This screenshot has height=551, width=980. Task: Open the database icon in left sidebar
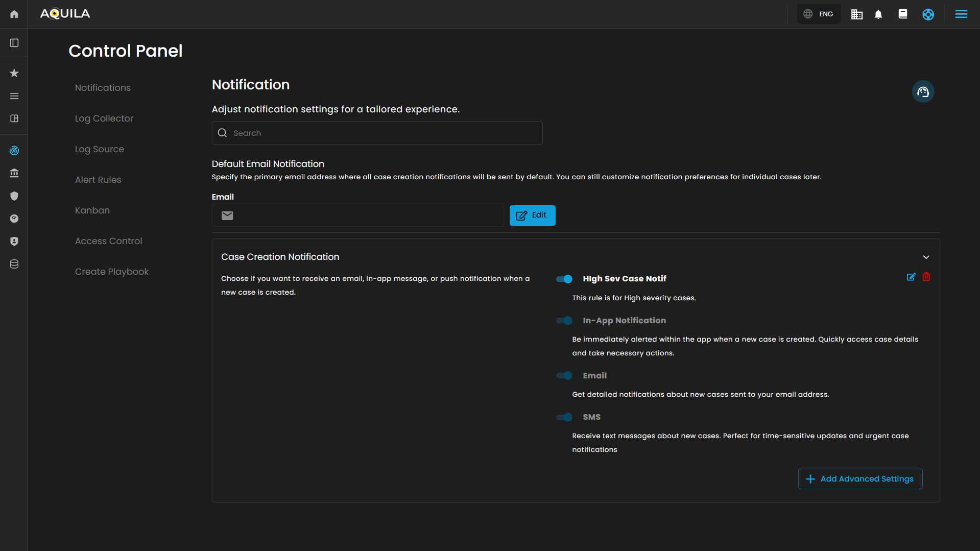pyautogui.click(x=14, y=264)
